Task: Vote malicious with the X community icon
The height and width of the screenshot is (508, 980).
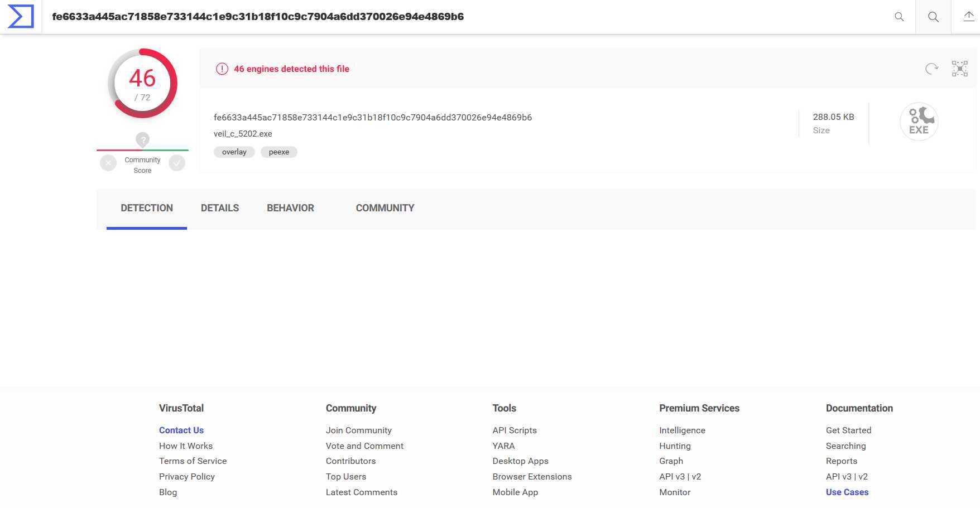Action: tap(108, 163)
